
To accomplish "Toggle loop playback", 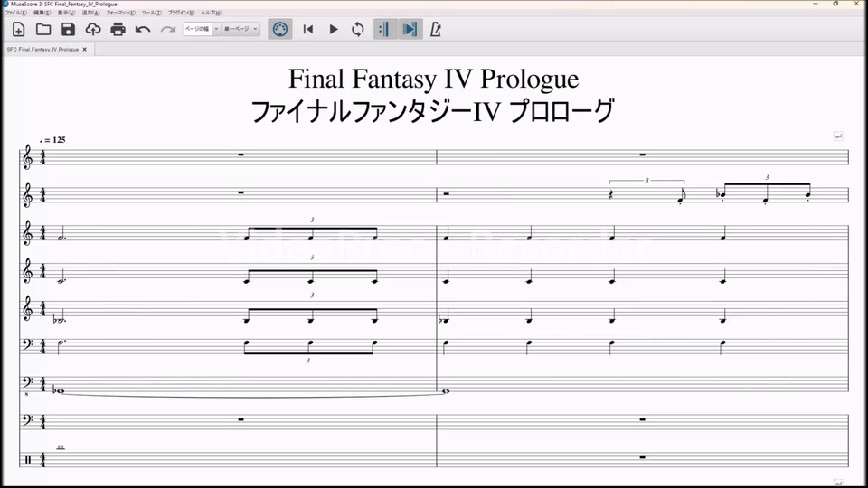I will (358, 29).
